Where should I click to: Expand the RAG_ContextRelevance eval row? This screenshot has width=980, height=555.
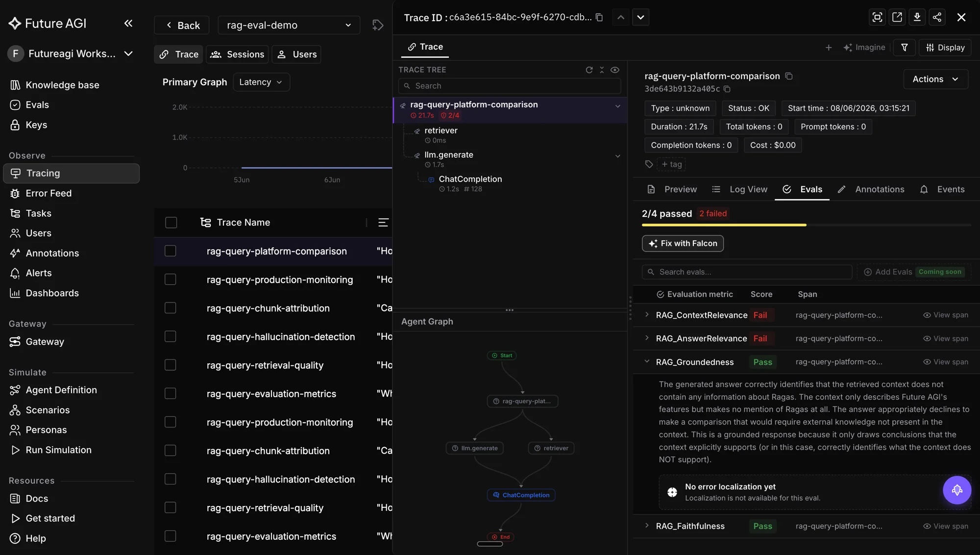(647, 315)
